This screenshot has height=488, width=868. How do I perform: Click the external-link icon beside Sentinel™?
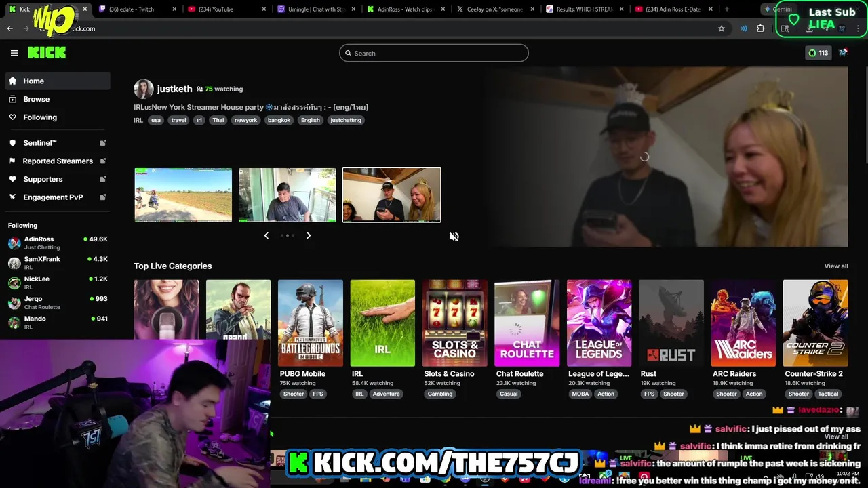pyautogui.click(x=103, y=143)
